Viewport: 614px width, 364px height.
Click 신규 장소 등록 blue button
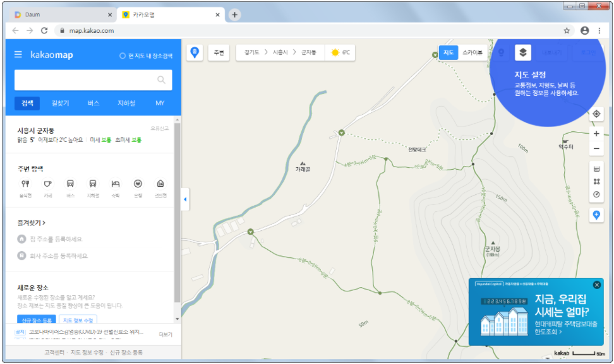37,319
